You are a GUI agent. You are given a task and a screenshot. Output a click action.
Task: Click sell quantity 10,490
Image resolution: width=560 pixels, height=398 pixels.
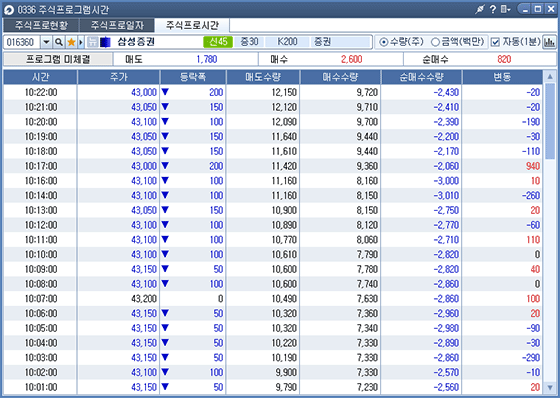(284, 299)
